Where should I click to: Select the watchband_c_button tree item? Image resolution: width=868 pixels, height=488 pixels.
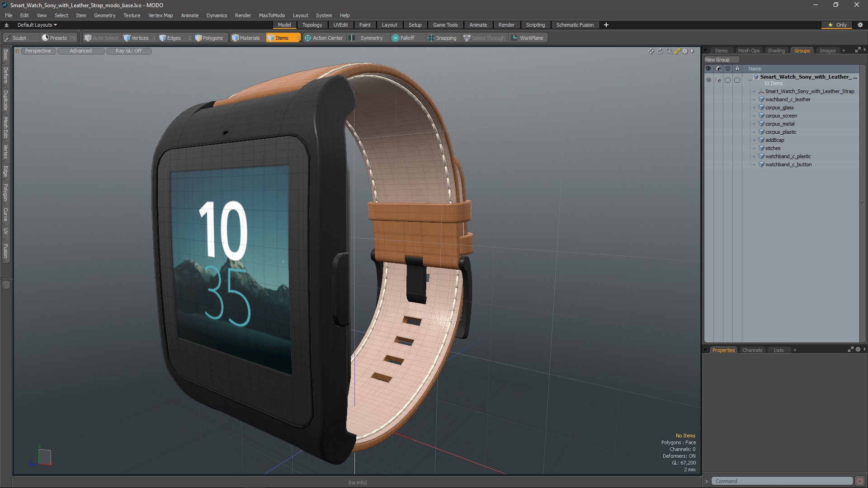789,164
